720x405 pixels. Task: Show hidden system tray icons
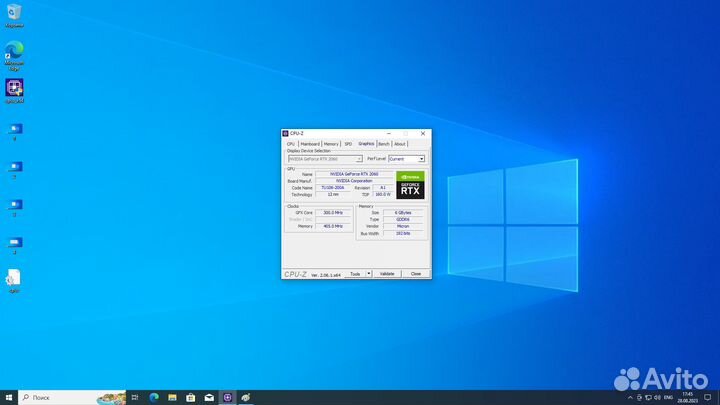coord(630,398)
